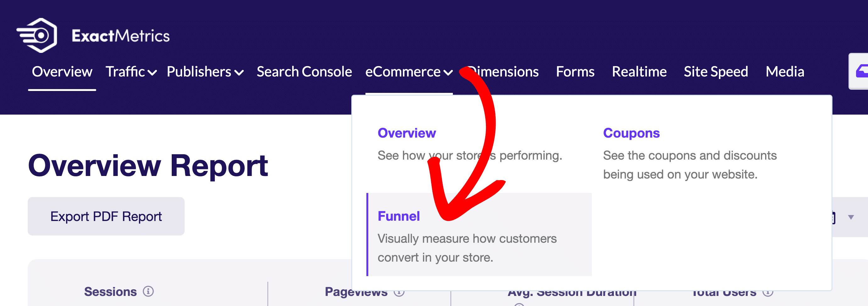
Task: Click the Sessions metric label
Action: coord(110,291)
